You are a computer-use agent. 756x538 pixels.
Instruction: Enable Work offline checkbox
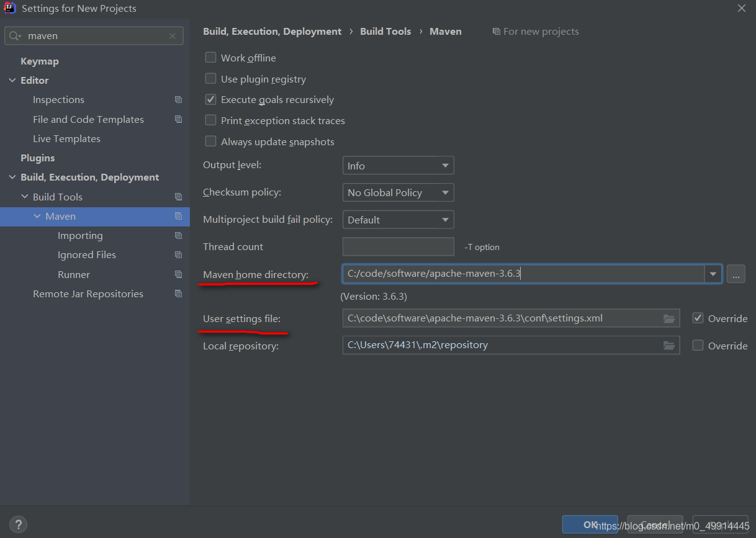click(210, 58)
